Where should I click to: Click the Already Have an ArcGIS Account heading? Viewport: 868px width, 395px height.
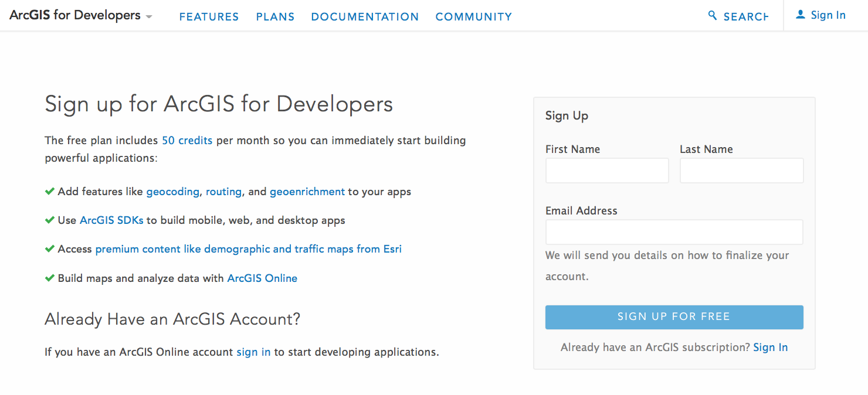(x=172, y=319)
